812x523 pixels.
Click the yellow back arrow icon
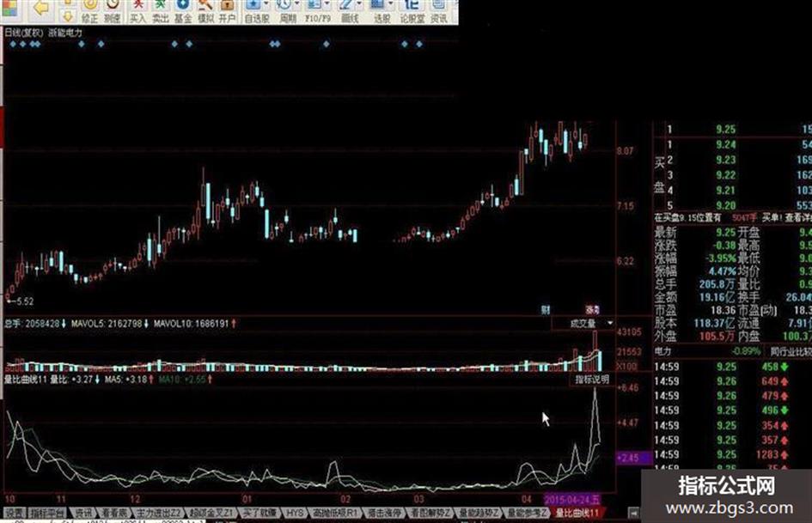[41, 8]
